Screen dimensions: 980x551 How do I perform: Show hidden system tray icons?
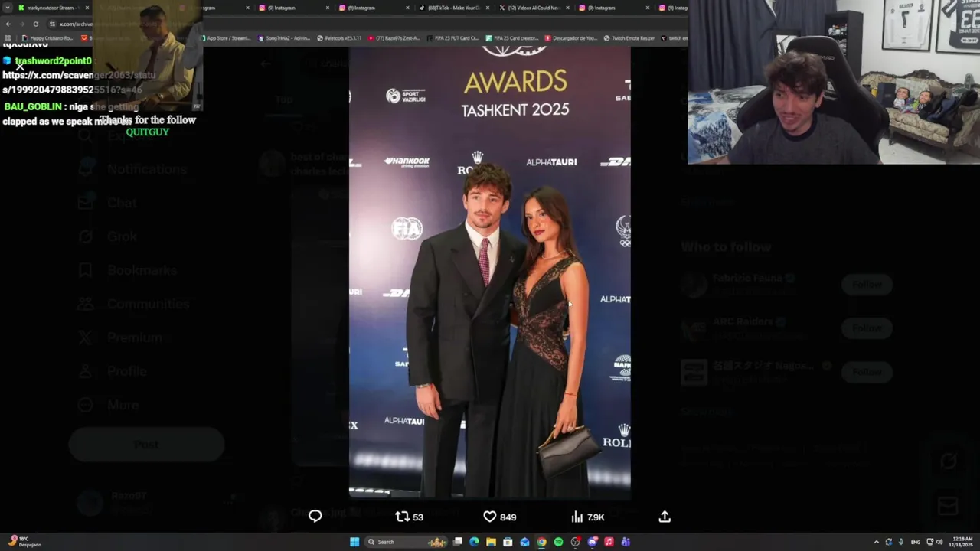tap(877, 542)
